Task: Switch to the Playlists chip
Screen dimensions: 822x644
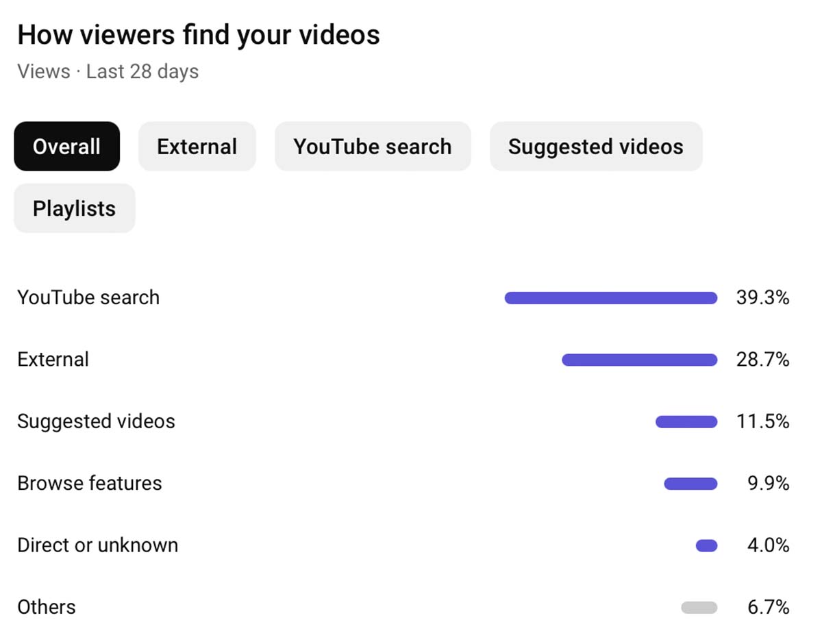Action: tap(74, 208)
